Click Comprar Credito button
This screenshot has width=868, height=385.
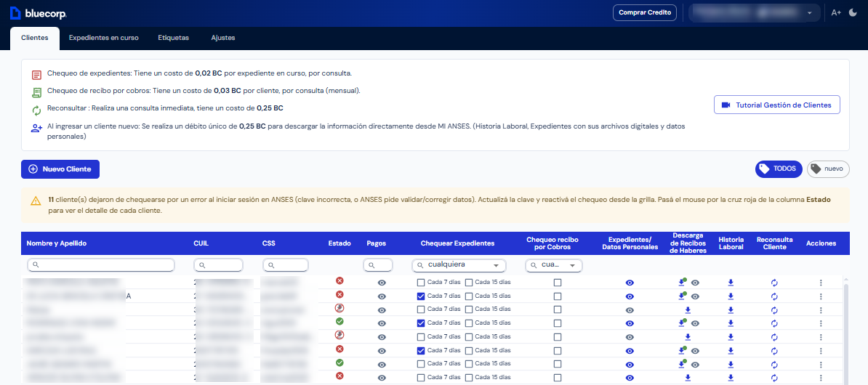click(x=644, y=13)
